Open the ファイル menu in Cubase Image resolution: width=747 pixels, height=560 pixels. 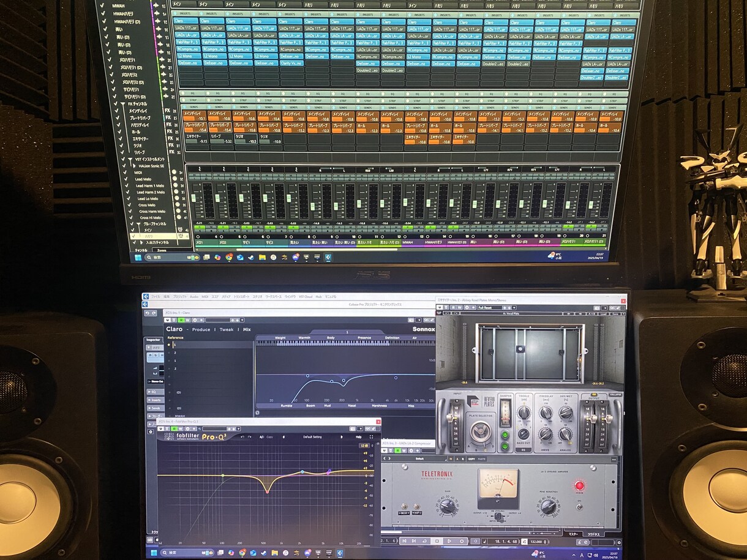(156, 297)
